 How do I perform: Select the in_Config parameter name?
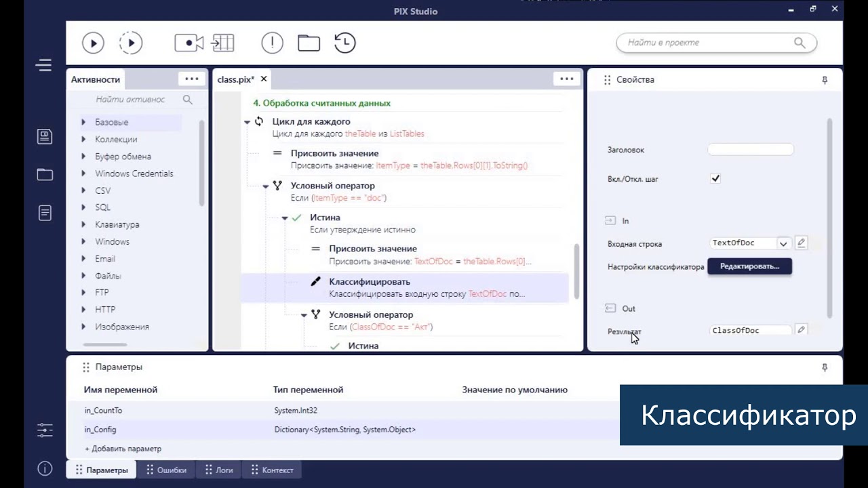100,430
